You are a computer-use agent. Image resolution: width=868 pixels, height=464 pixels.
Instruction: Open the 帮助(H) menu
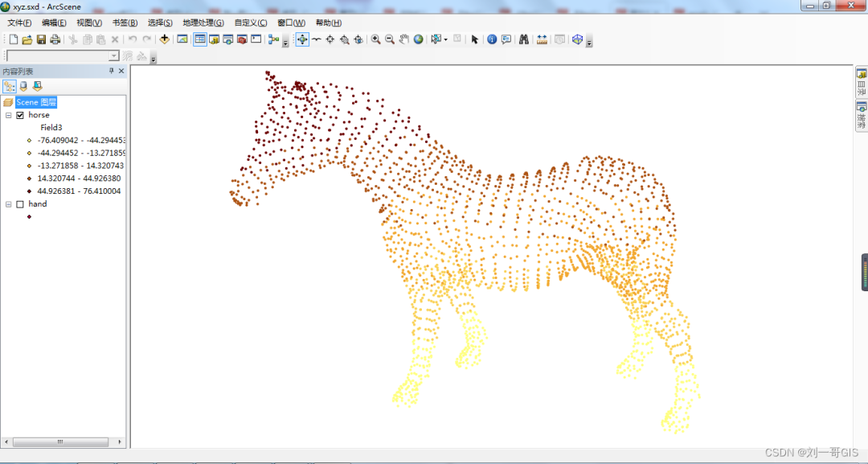(328, 23)
